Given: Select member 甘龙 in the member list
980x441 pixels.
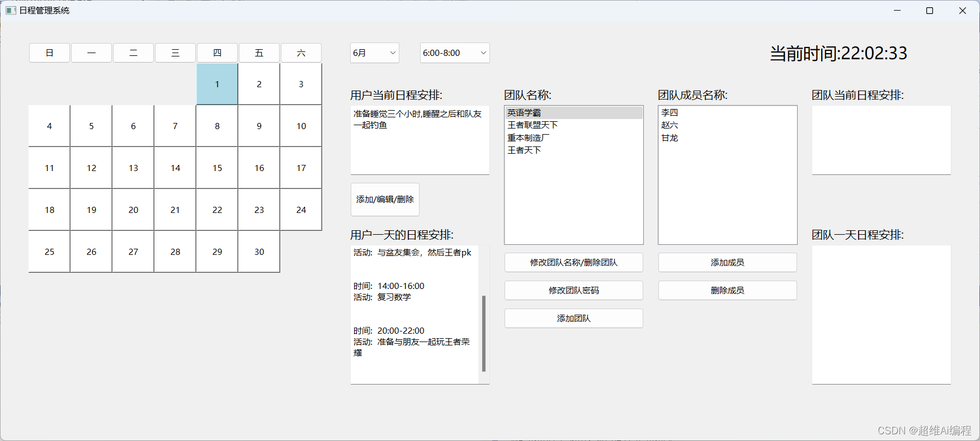Looking at the screenshot, I should pyautogui.click(x=728, y=138).
